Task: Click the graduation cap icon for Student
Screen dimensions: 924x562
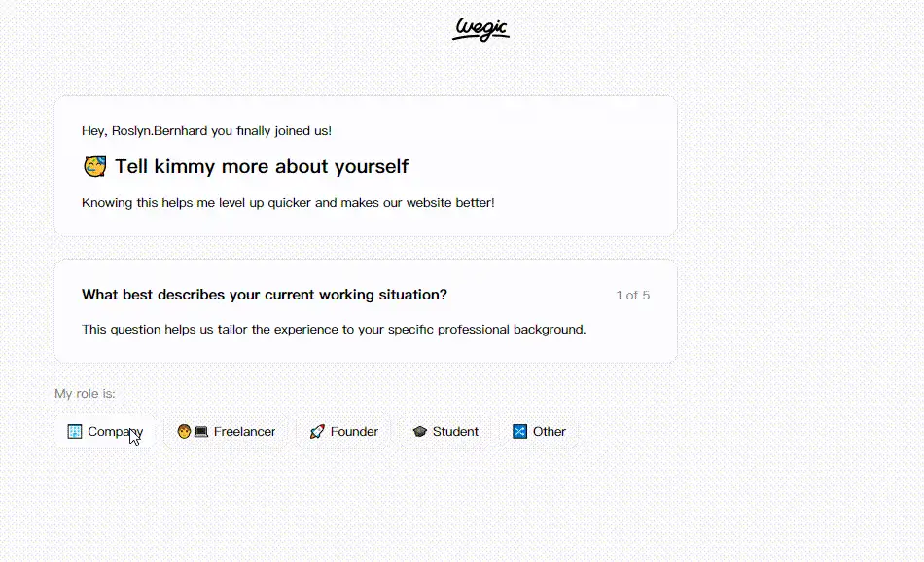Action: pos(419,431)
